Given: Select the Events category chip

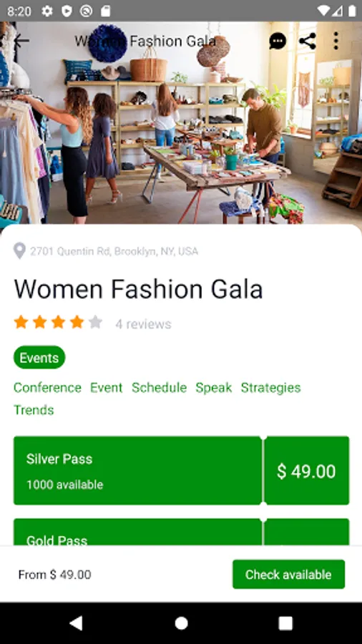Looking at the screenshot, I should [x=39, y=357].
